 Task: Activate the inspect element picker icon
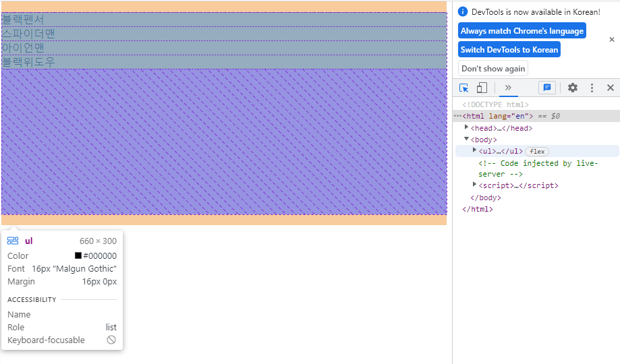pyautogui.click(x=463, y=88)
